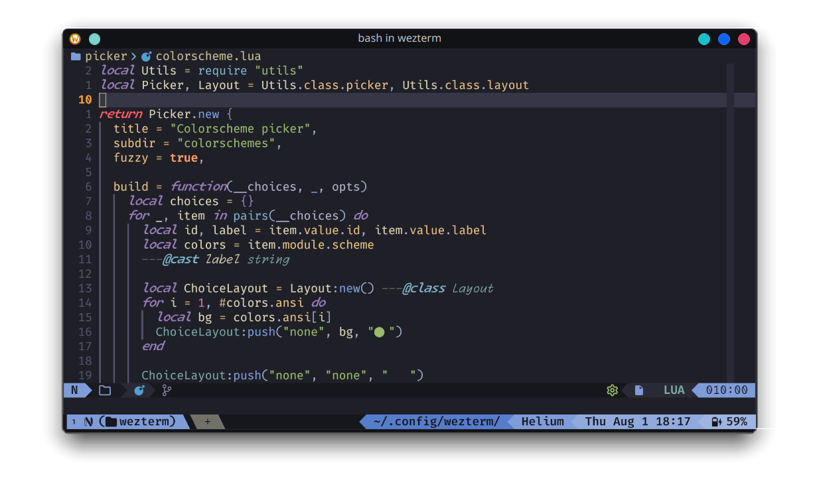Click the Lua moon icon in the statusline
819x504 pixels.
click(139, 390)
